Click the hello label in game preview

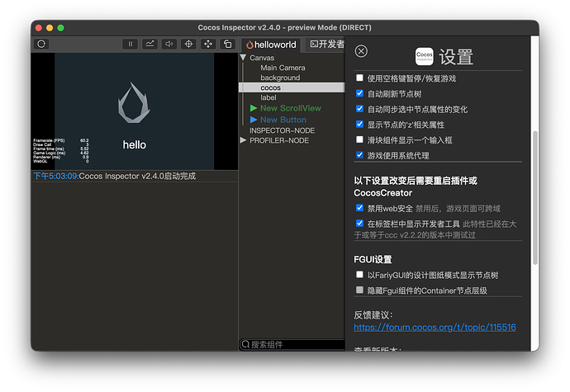tap(134, 144)
